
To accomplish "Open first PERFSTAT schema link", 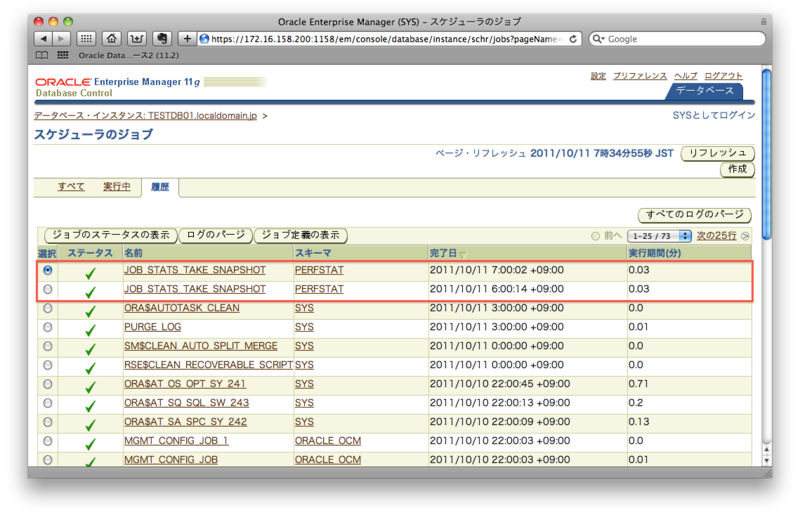I will [319, 270].
